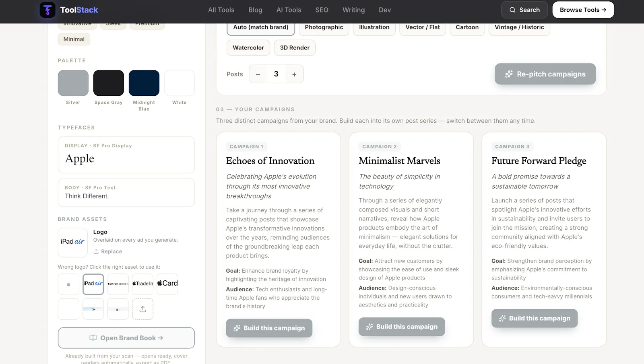Decrease posts count with minus button
This screenshot has width=644, height=364.
258,74
